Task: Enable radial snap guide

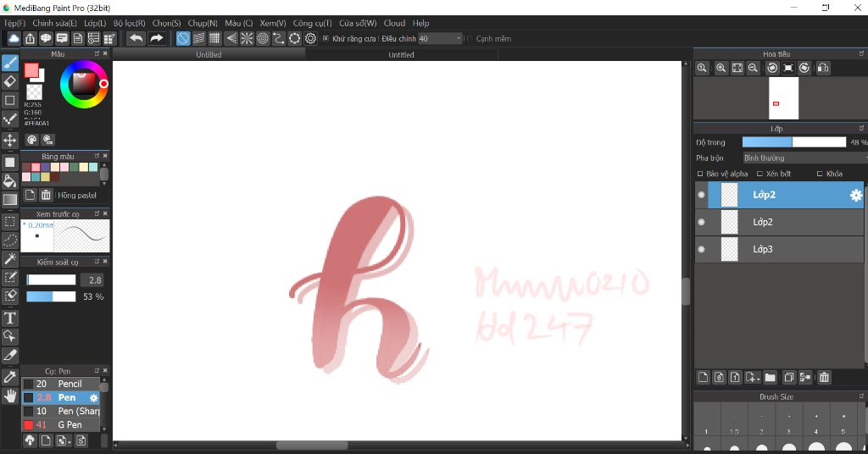Action: click(x=247, y=38)
